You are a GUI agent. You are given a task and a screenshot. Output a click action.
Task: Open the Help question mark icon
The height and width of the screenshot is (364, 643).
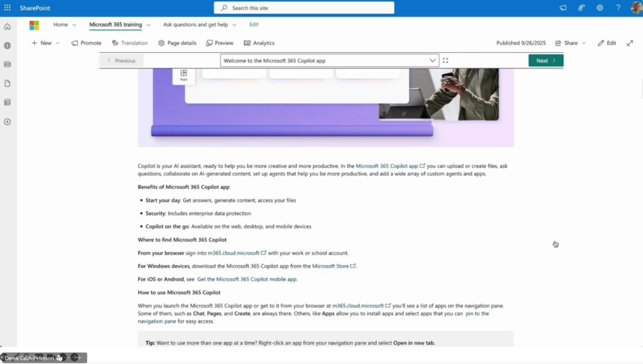[x=618, y=8]
